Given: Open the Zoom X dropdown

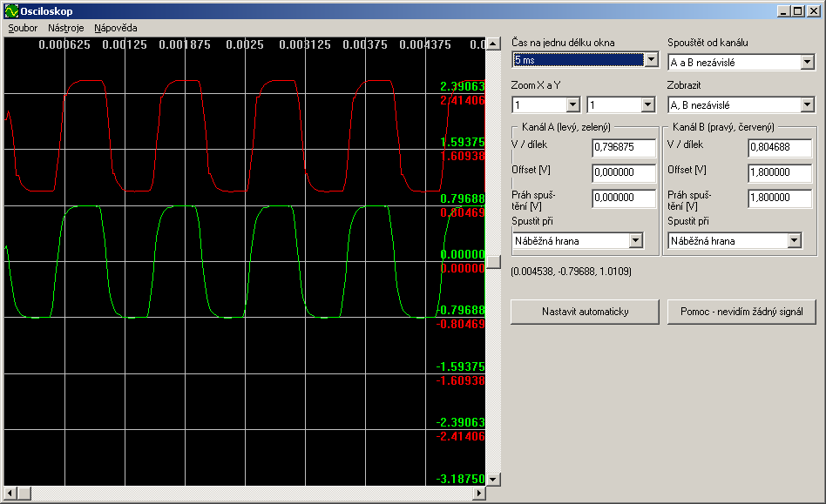Looking at the screenshot, I should [x=572, y=105].
